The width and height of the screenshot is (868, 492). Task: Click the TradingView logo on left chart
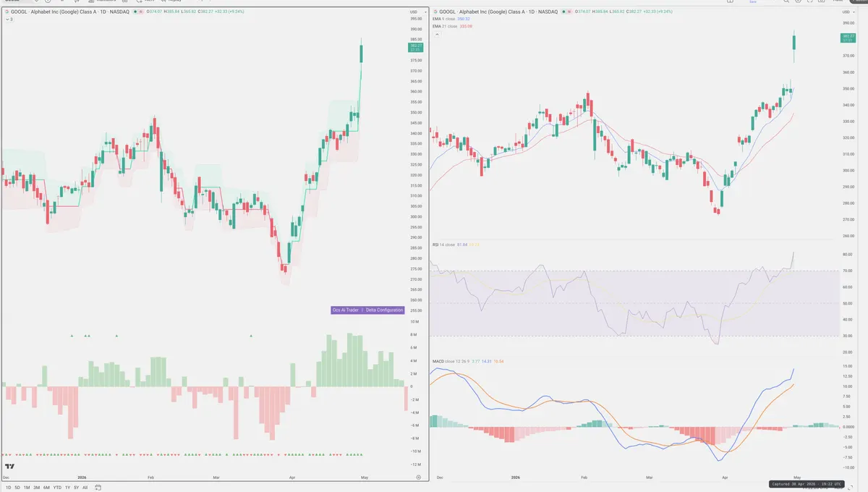click(x=10, y=467)
